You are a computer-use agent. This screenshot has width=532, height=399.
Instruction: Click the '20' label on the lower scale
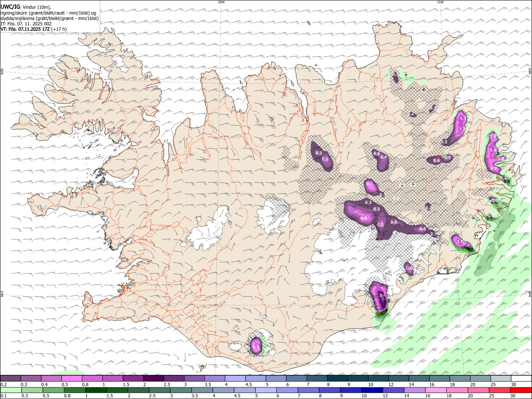tap(470, 396)
